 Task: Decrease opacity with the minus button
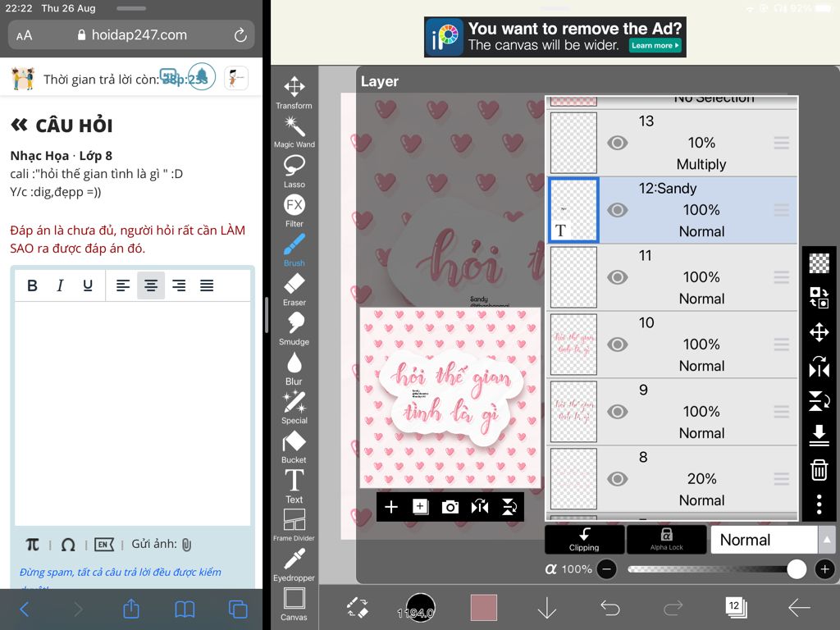pyautogui.click(x=607, y=569)
